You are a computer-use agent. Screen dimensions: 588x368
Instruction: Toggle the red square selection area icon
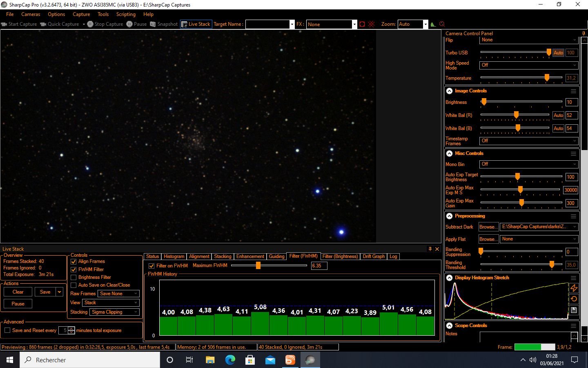point(362,24)
